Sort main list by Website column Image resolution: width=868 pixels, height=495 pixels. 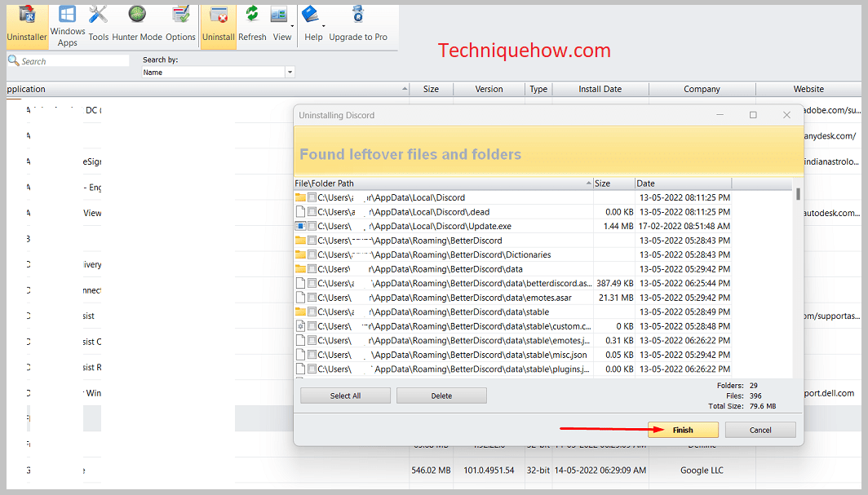click(808, 89)
